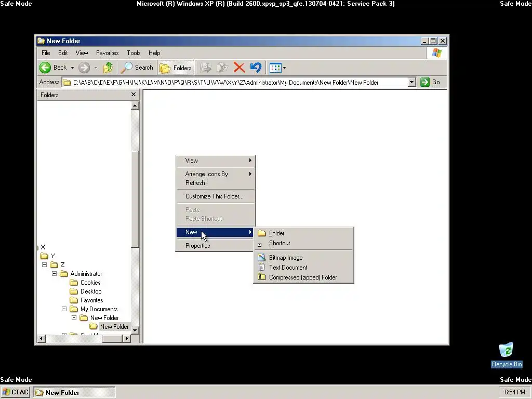532x399 pixels.
Task: Open the Views dropdown arrow
Action: 284,68
